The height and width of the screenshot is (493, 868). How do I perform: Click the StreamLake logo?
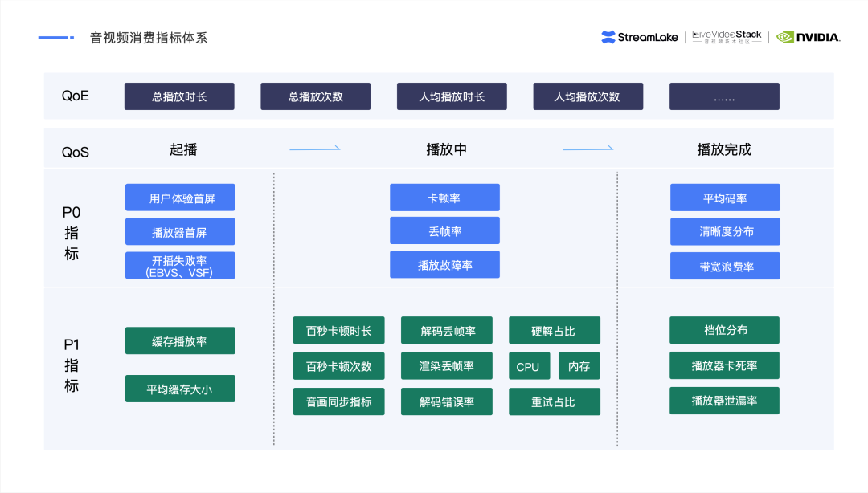(641, 37)
